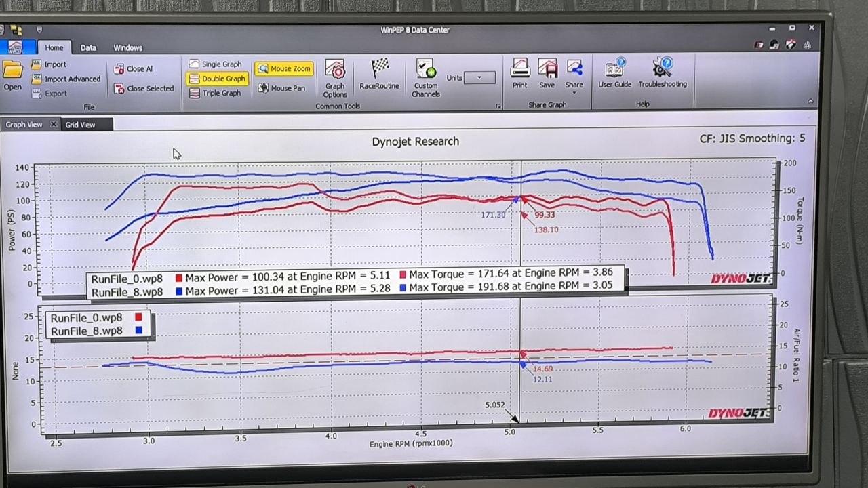Expand the Units dropdown
Screen dimensions: 868x488
(x=479, y=77)
